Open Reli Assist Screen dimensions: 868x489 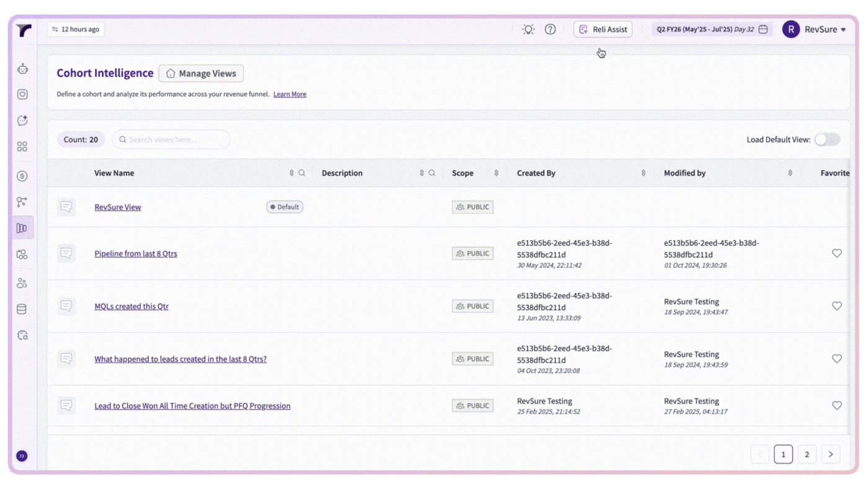(x=603, y=29)
